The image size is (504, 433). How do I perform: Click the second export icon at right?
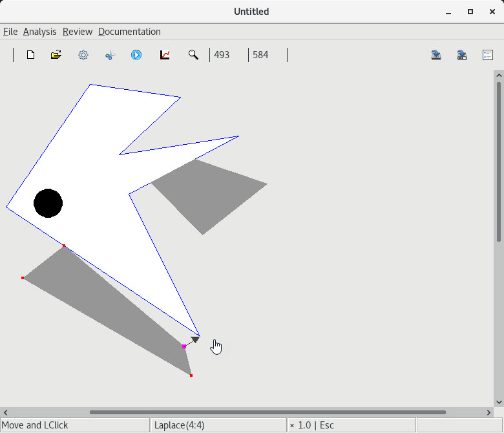click(462, 55)
